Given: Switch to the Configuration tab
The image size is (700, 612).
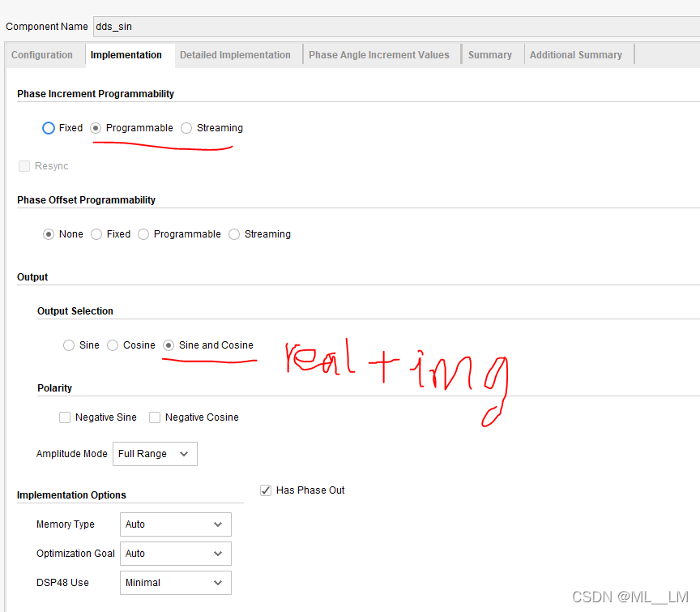Looking at the screenshot, I should (x=42, y=55).
